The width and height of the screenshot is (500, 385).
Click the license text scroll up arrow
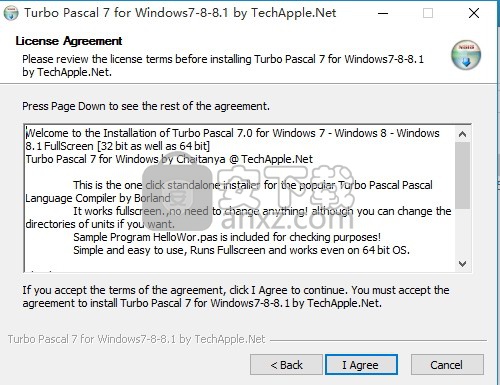click(x=462, y=134)
